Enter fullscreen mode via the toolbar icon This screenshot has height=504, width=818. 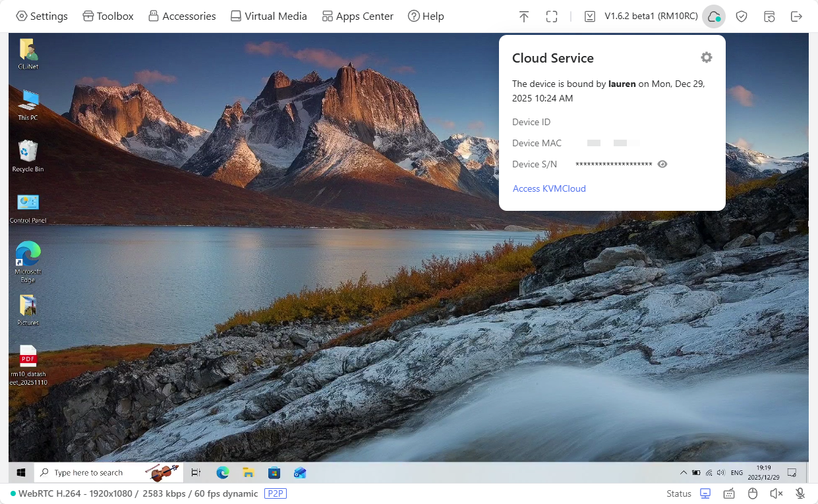coord(552,16)
